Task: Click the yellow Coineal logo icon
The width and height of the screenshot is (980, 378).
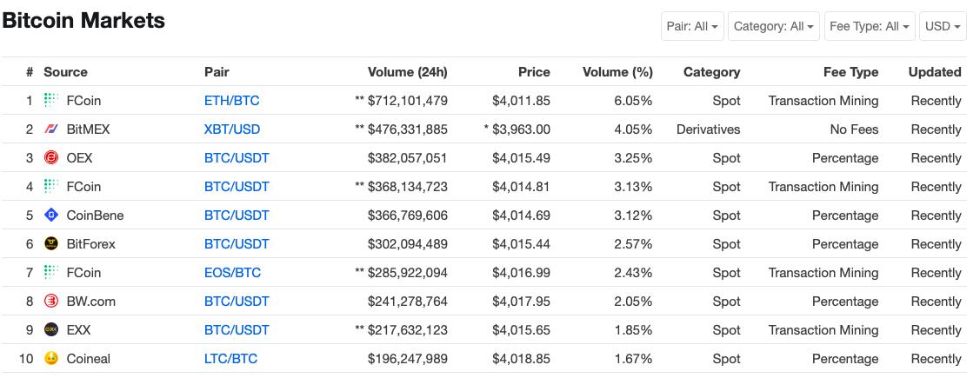Action: point(51,359)
